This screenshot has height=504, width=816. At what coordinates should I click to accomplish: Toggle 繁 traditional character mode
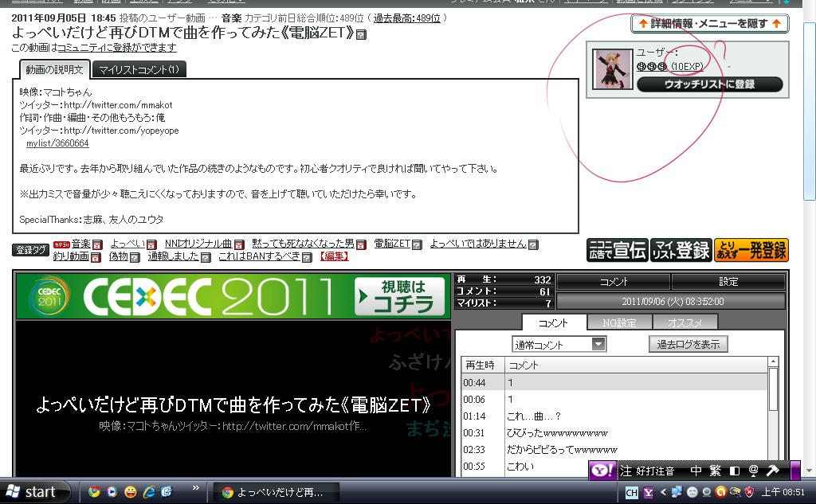715,471
